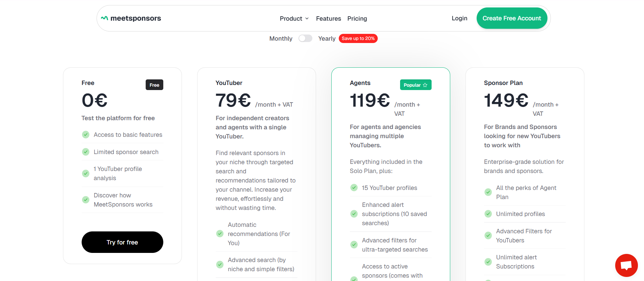Click 'Everything included in the Solo Plan' text
The image size is (644, 281).
(386, 166)
